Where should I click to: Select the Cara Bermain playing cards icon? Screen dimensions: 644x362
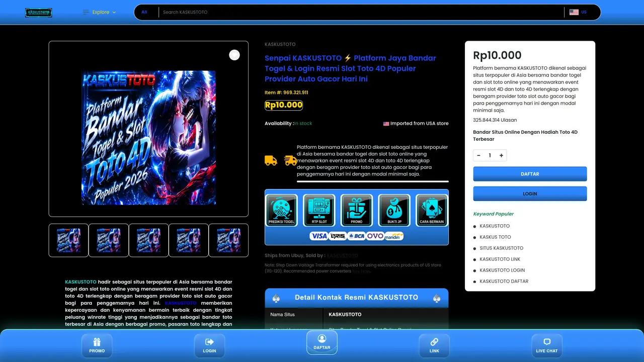(x=432, y=210)
